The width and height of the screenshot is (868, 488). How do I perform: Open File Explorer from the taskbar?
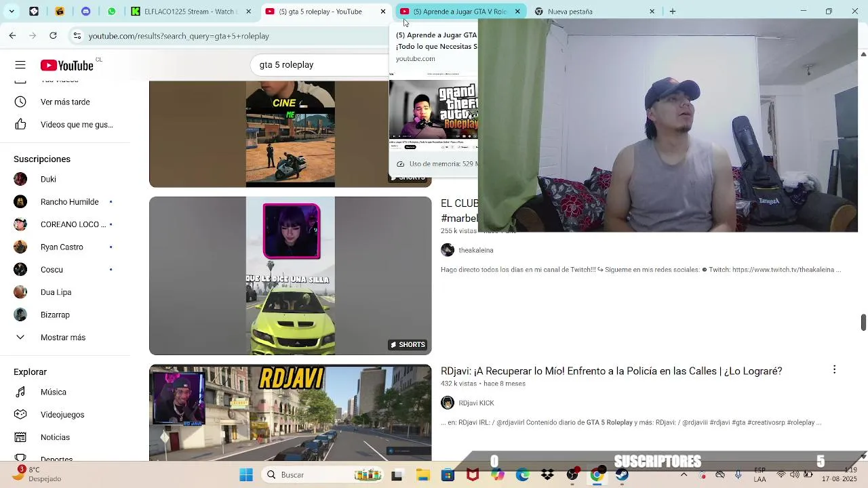click(422, 475)
